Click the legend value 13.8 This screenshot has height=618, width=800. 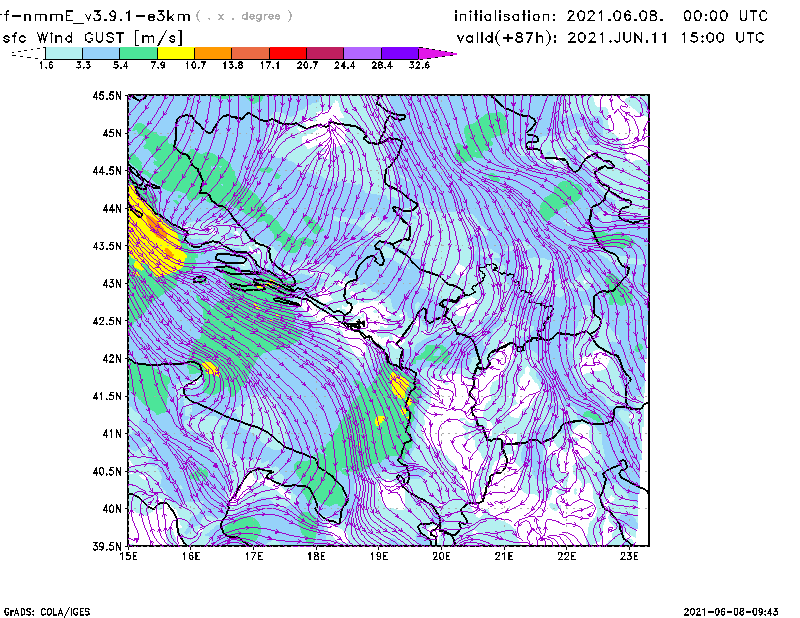click(233, 65)
